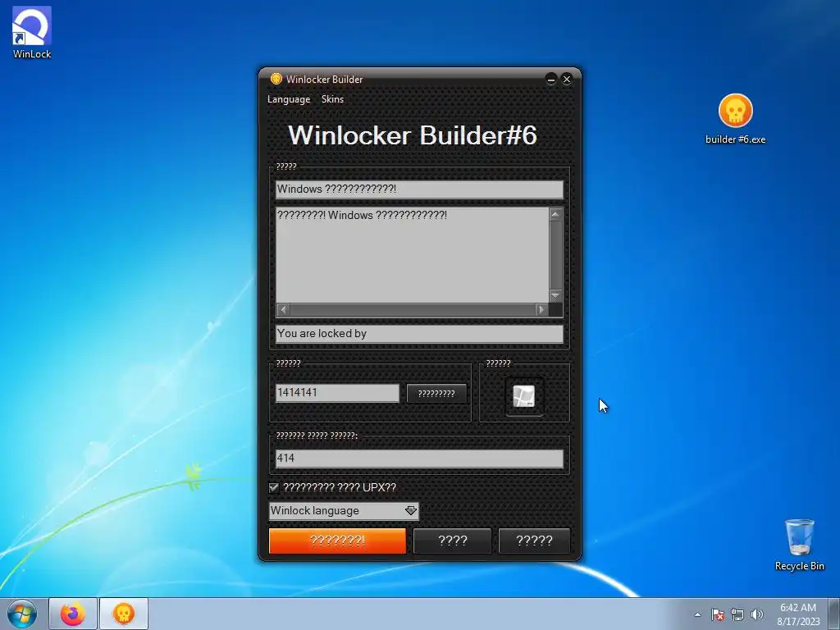The width and height of the screenshot is (840, 630).
Task: Click the rightmost '?????' bottom button
Action: pyautogui.click(x=534, y=541)
